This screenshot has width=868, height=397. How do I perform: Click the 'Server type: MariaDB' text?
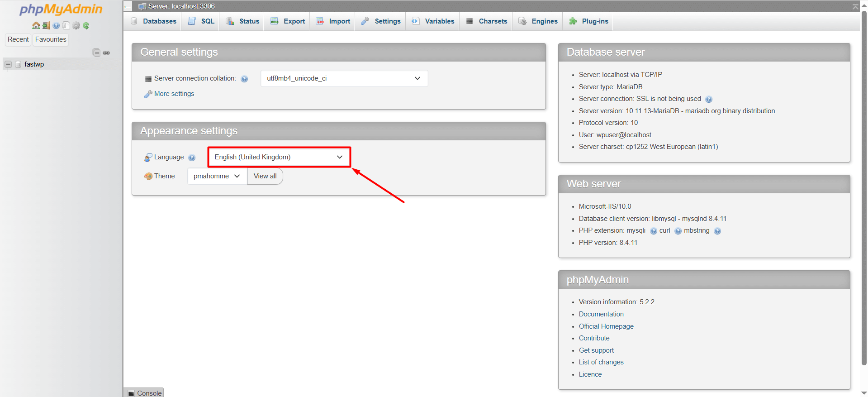coord(611,87)
